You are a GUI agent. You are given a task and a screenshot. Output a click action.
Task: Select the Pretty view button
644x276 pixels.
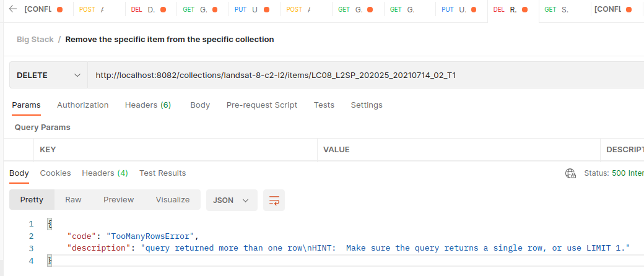point(32,200)
